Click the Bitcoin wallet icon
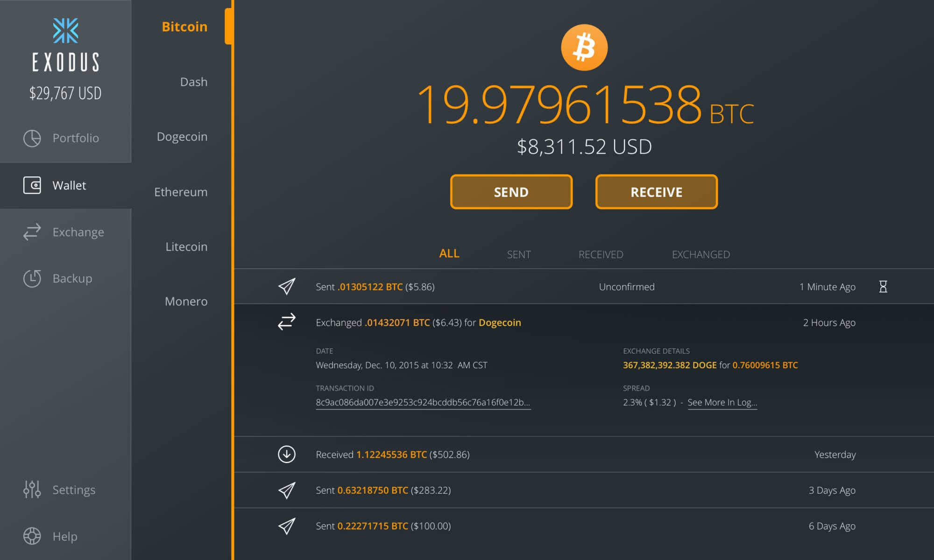Image resolution: width=934 pixels, height=560 pixels. point(584,50)
